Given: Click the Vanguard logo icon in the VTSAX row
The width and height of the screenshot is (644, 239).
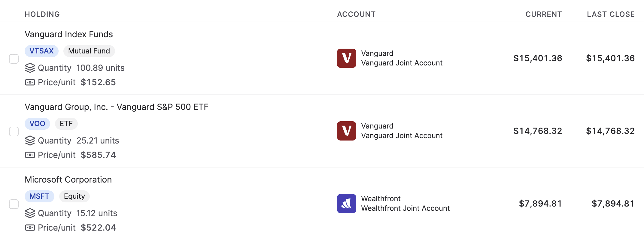Looking at the screenshot, I should point(347,58).
